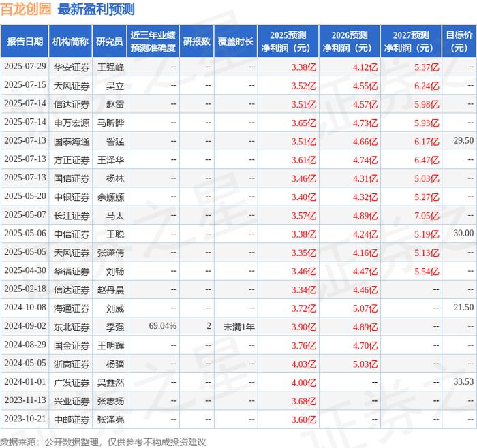Image resolution: width=477 pixels, height=448 pixels.
Task: Select researcher 马昕晔
Action: coord(110,123)
